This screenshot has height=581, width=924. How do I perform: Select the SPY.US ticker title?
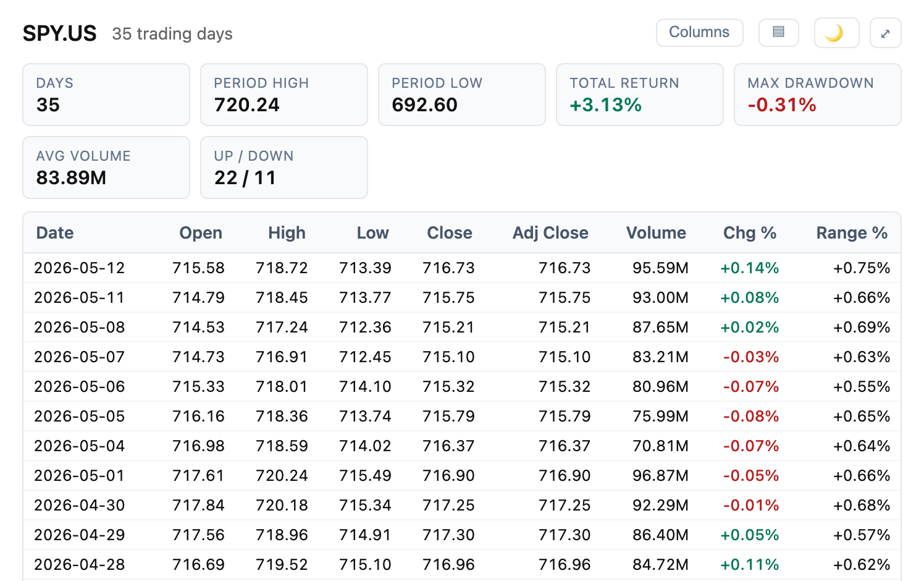(x=60, y=33)
